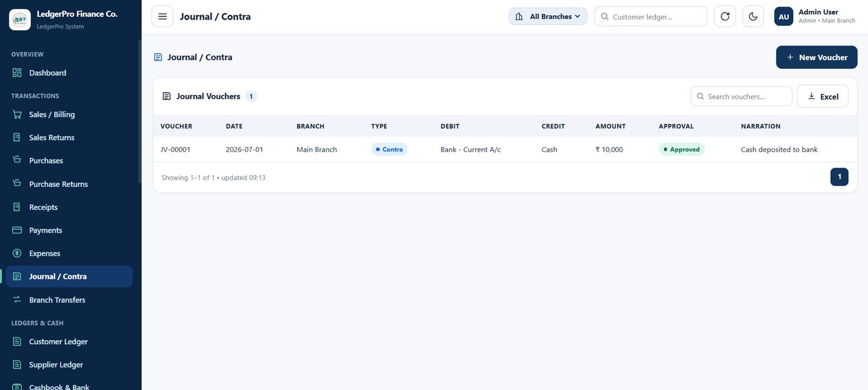Click the NARRATION column header
Screen dimensions: 868x390
(x=761, y=126)
